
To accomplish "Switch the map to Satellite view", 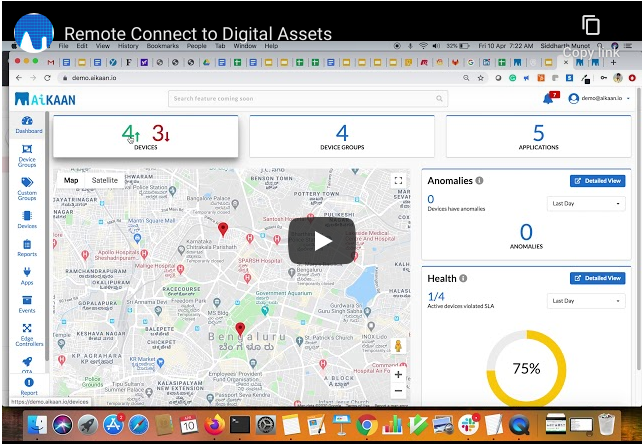I will [105, 180].
